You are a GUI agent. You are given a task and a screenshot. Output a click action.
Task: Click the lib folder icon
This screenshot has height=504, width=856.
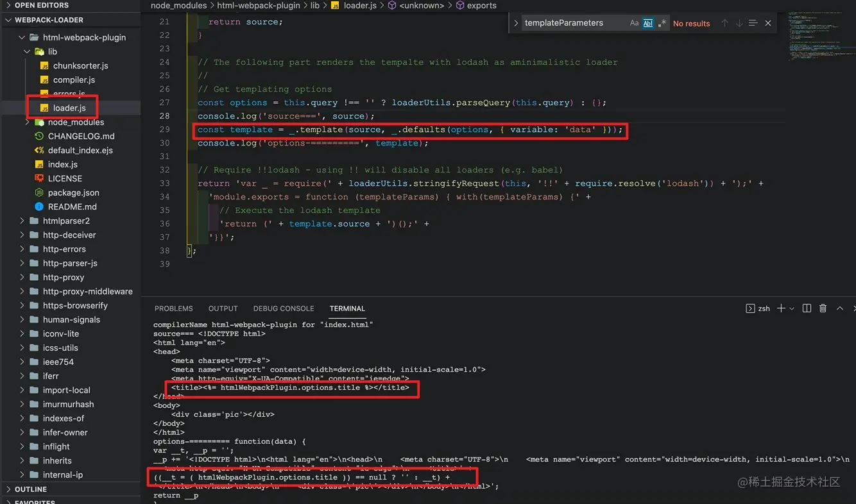[x=39, y=51]
